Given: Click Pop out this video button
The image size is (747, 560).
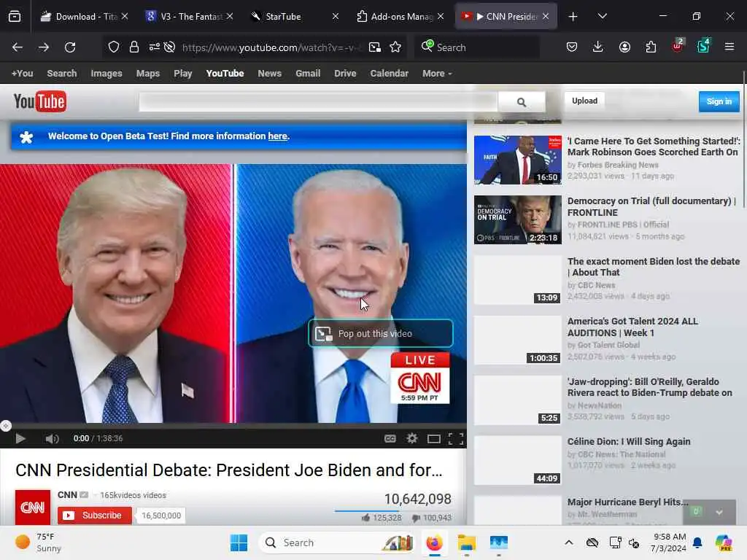Looking at the screenshot, I should (381, 333).
